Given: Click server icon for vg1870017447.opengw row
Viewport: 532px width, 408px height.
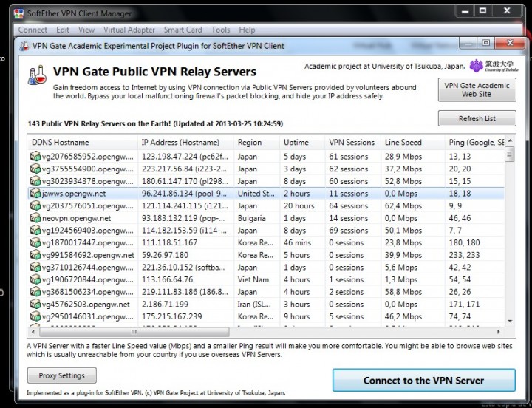Looking at the screenshot, I should [35, 242].
